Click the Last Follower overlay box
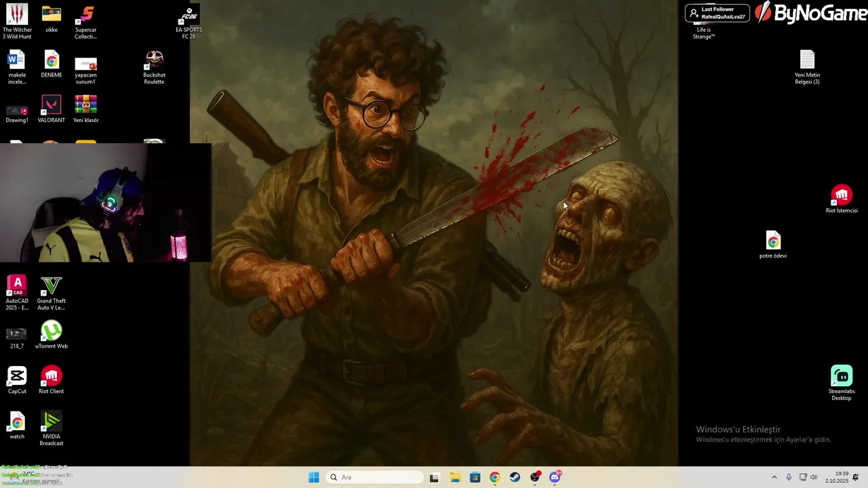 717,13
